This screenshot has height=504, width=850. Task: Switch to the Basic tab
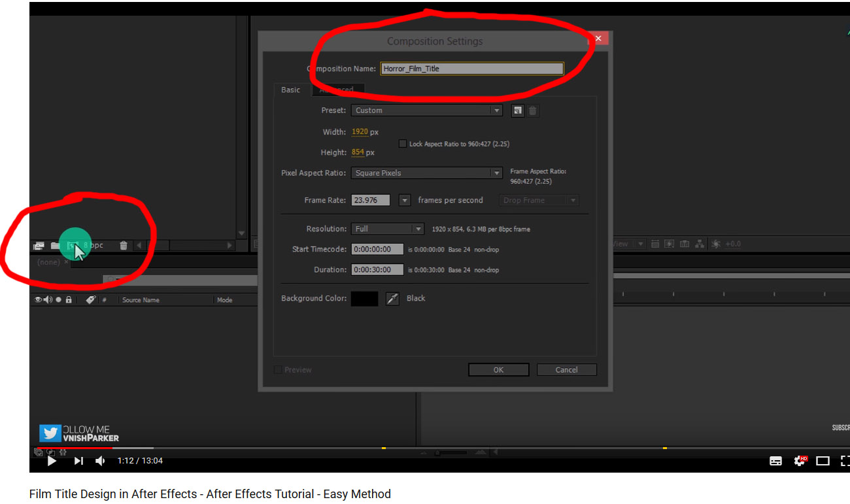pos(291,90)
